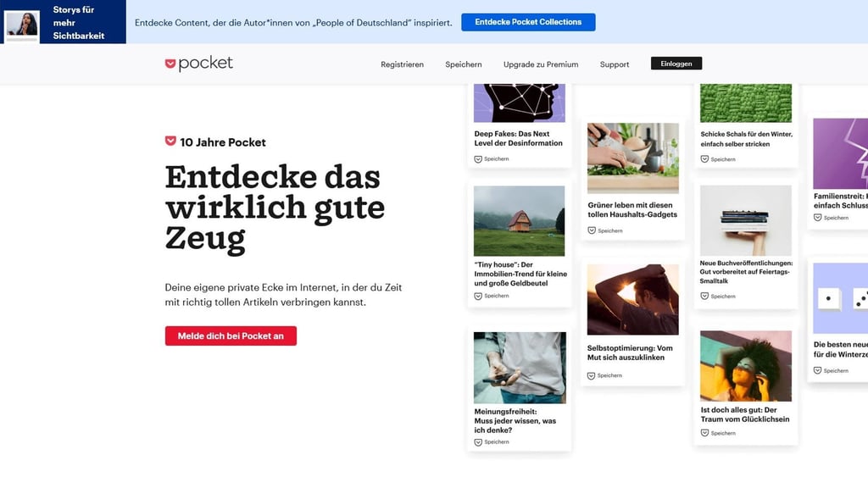The image size is (868, 488).
Task: Save the "Schicke Schals" article via Speichern icon
Action: tap(704, 158)
